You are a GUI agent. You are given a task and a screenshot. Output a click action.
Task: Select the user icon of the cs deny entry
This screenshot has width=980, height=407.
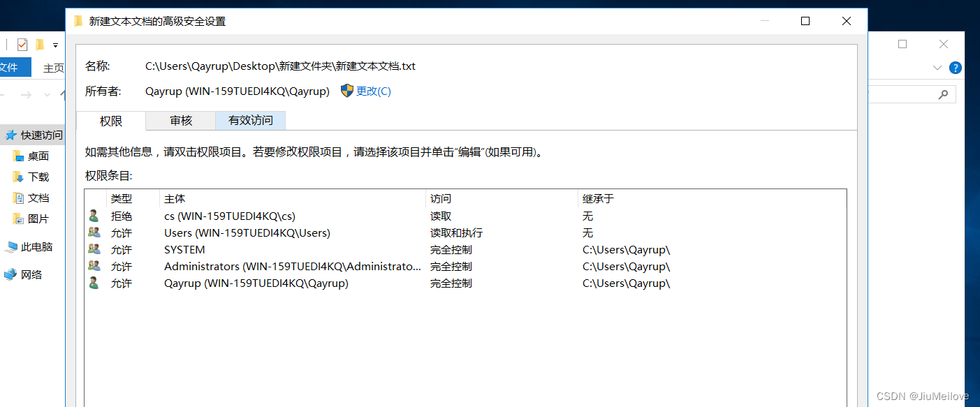pos(94,216)
